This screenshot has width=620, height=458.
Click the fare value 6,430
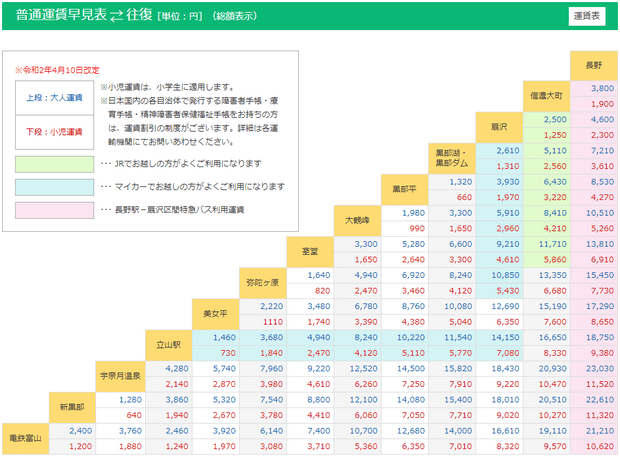(x=555, y=182)
